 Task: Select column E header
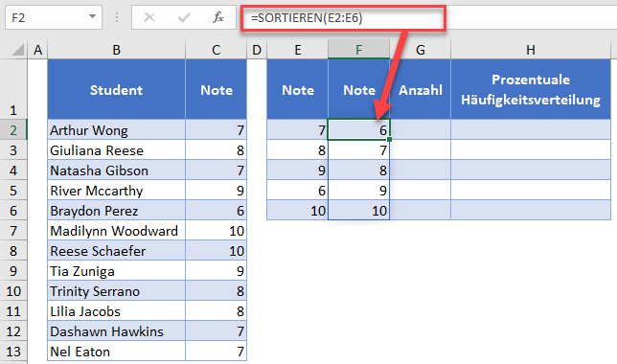point(297,50)
